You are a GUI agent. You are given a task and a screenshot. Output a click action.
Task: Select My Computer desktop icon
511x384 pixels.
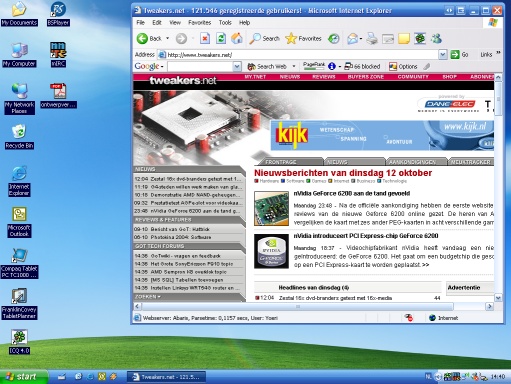click(19, 55)
